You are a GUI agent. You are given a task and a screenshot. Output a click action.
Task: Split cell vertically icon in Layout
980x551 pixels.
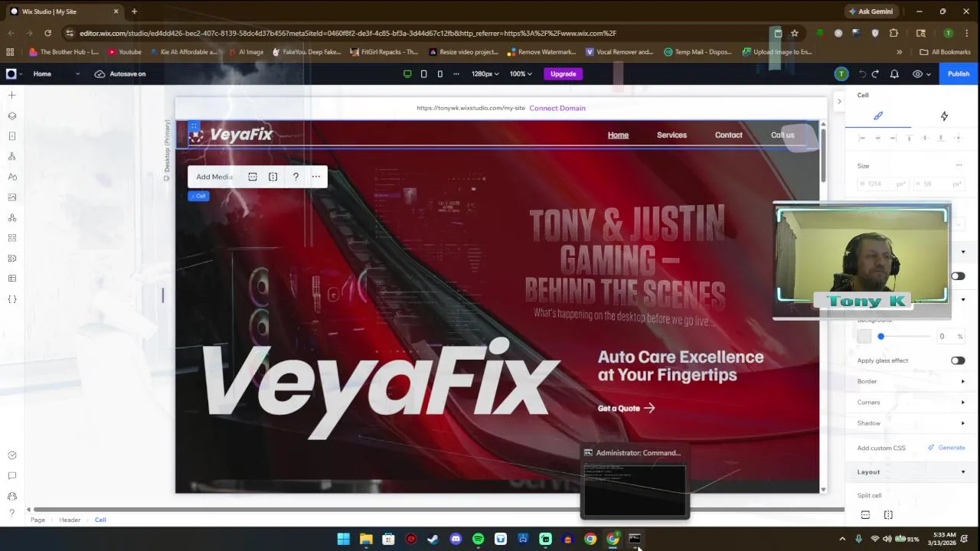(888, 515)
